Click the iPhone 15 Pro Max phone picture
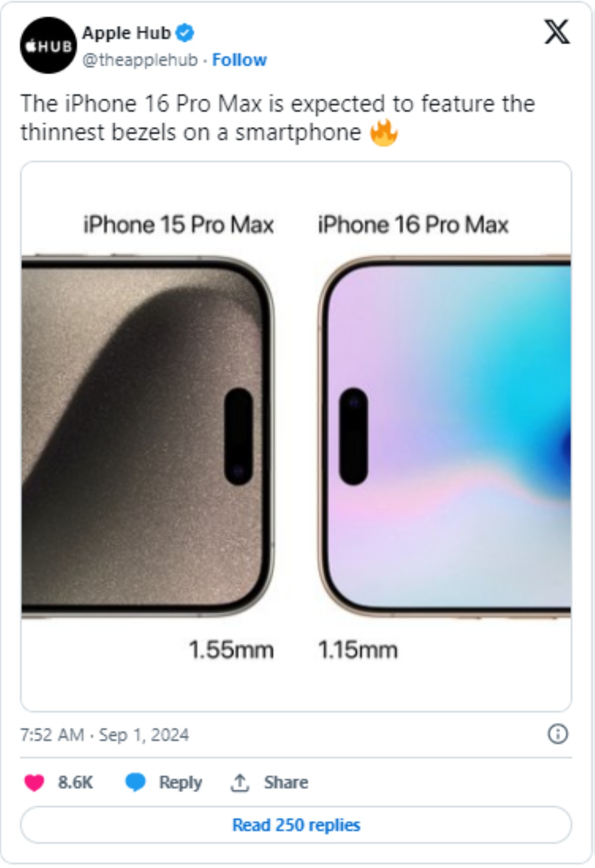This screenshot has width=595, height=868. pyautogui.click(x=147, y=436)
